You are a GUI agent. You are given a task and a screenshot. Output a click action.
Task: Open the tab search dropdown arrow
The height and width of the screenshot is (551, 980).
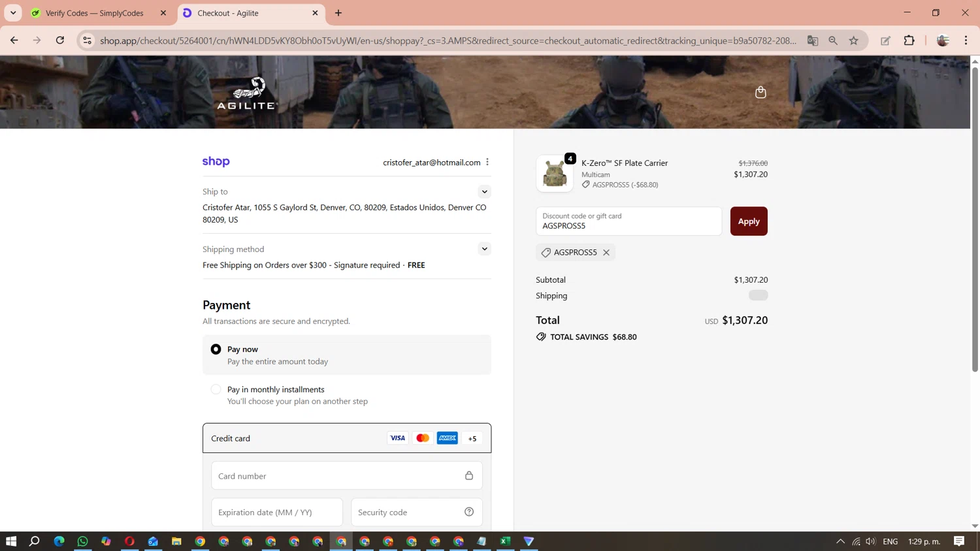[13, 13]
